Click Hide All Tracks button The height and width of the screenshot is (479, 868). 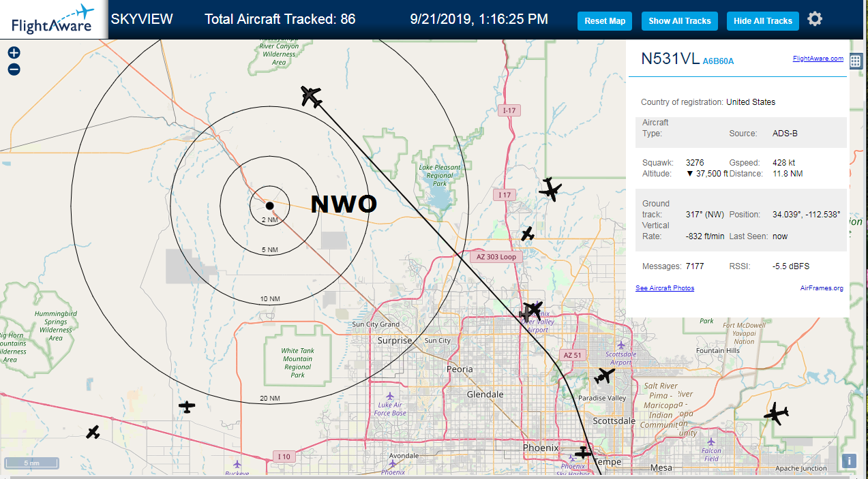tap(763, 21)
